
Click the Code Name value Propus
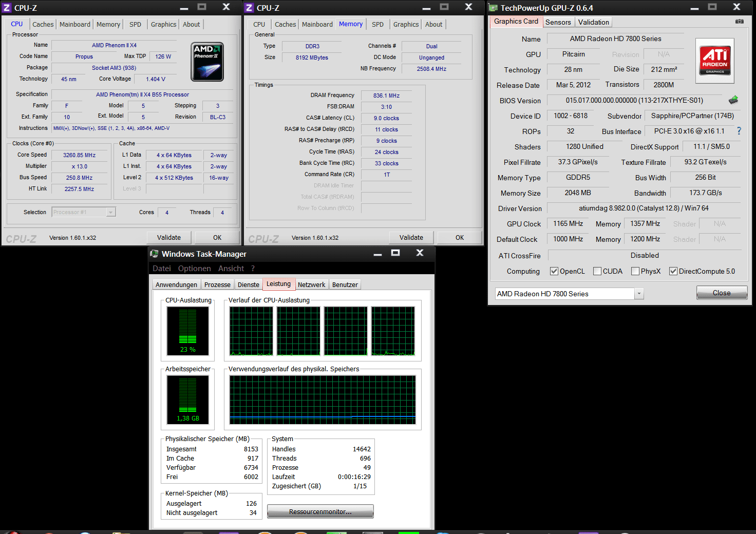[x=84, y=56]
